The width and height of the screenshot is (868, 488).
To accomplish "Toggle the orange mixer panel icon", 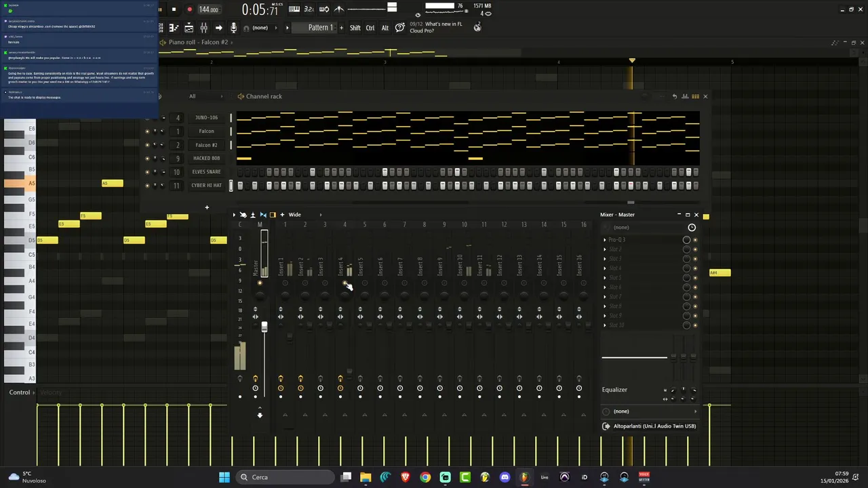I will point(273,215).
